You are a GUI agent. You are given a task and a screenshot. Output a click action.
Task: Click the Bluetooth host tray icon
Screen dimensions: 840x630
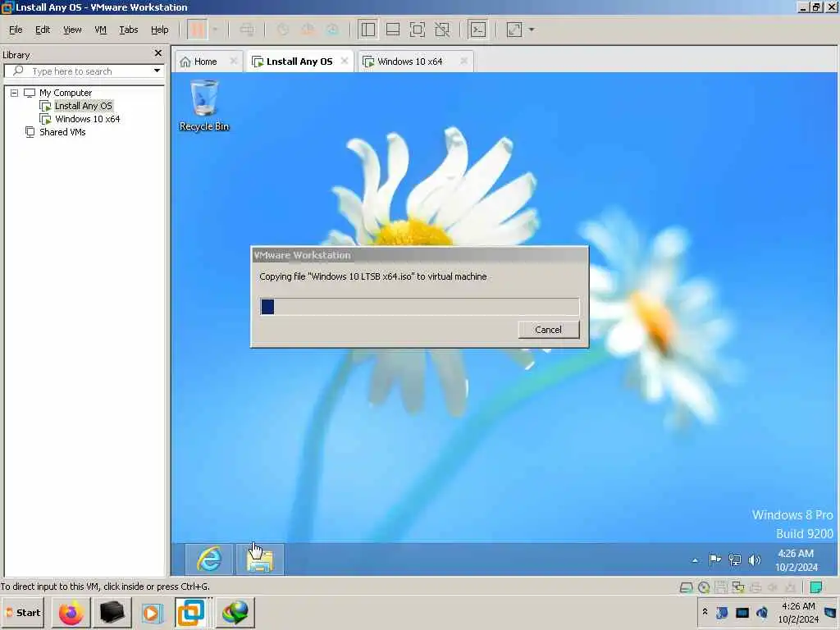tap(722, 612)
